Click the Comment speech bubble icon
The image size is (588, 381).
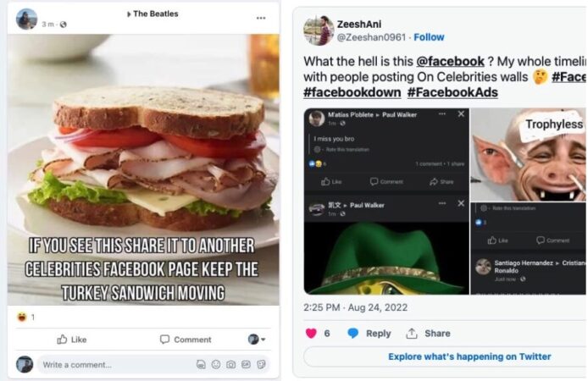point(164,340)
